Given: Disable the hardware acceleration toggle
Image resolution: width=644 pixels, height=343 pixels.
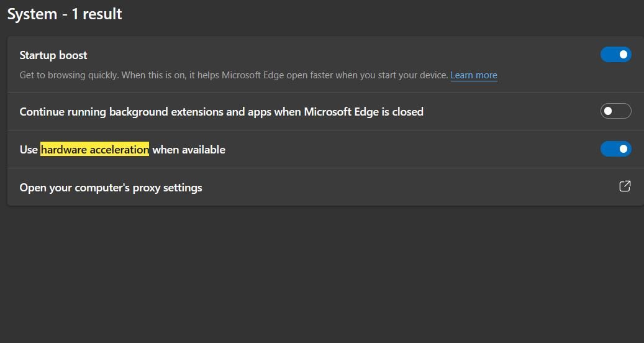Looking at the screenshot, I should (x=615, y=149).
